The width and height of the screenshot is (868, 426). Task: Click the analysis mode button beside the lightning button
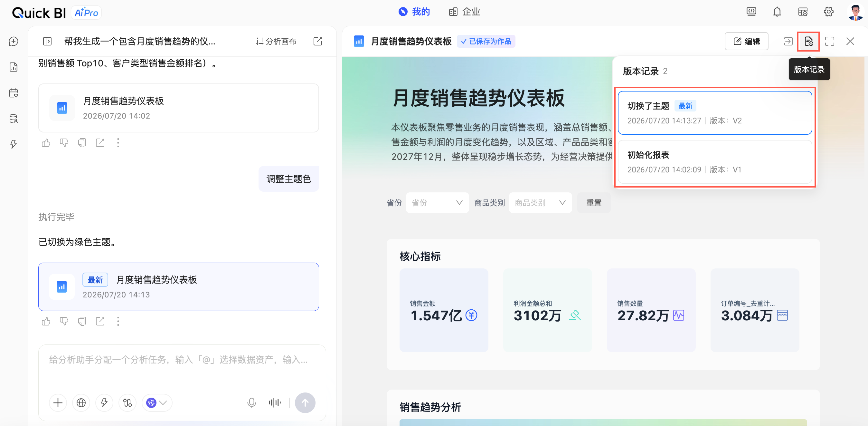point(127,403)
